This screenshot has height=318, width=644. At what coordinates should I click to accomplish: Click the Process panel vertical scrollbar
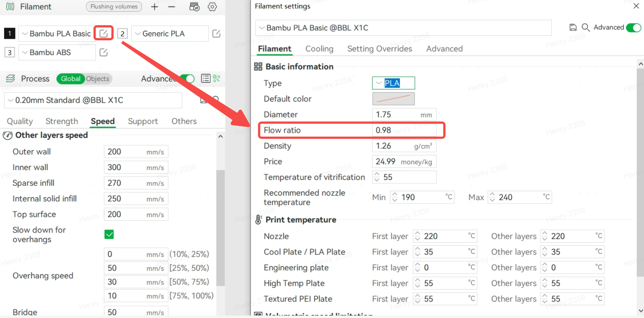pyautogui.click(x=221, y=228)
